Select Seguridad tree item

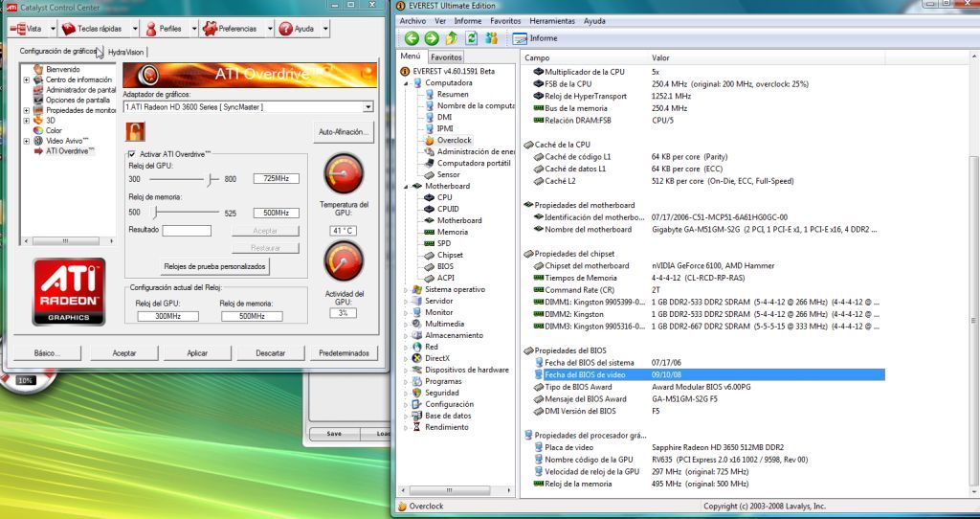tap(442, 393)
